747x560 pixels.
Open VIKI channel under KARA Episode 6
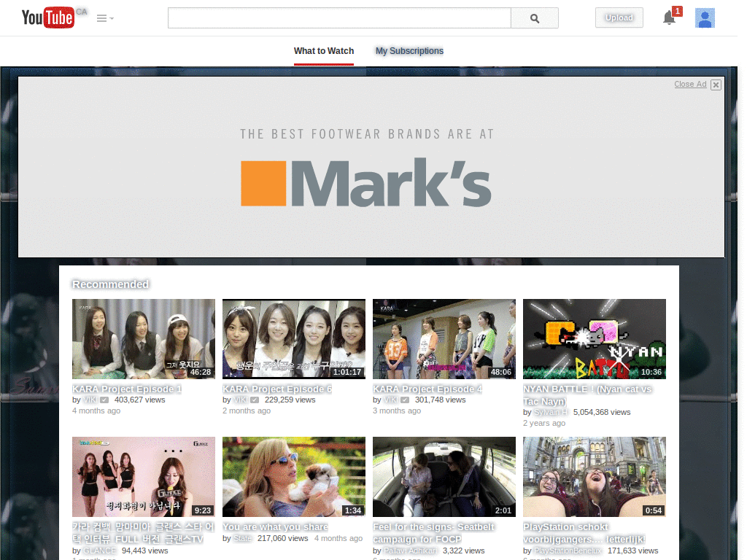241,400
